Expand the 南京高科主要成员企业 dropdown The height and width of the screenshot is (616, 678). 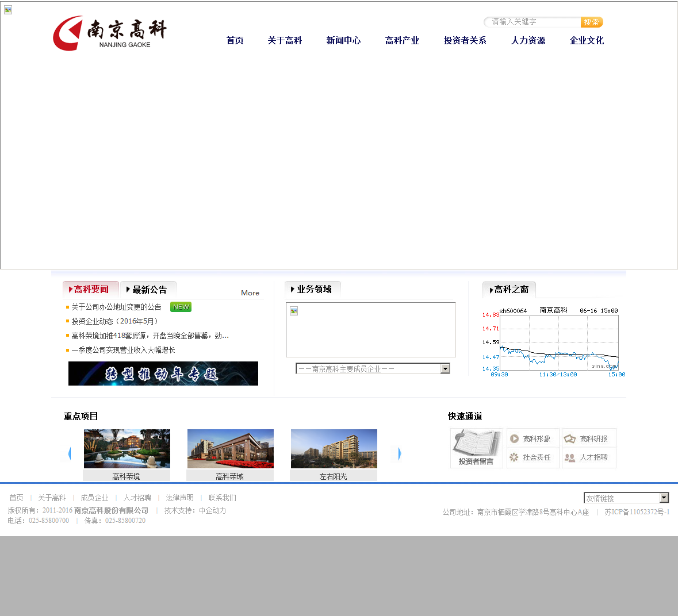(373, 368)
